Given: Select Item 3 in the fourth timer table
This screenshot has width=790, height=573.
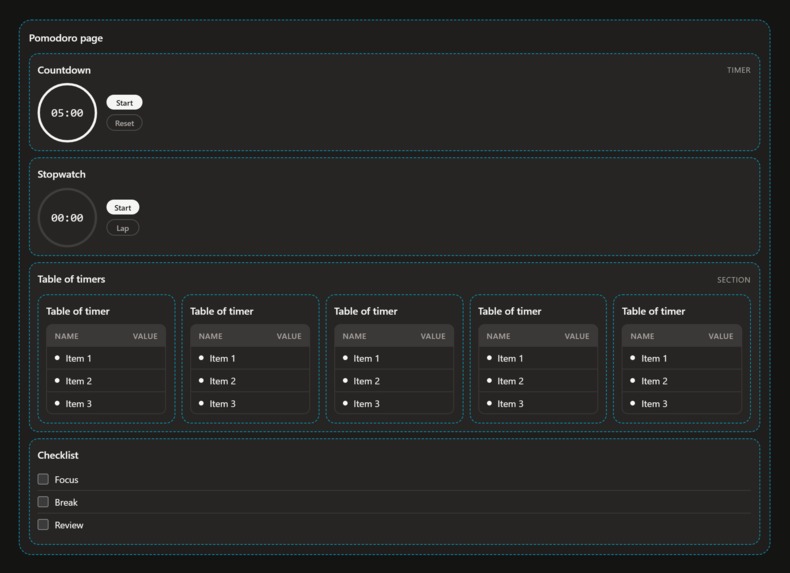Looking at the screenshot, I should [x=538, y=404].
